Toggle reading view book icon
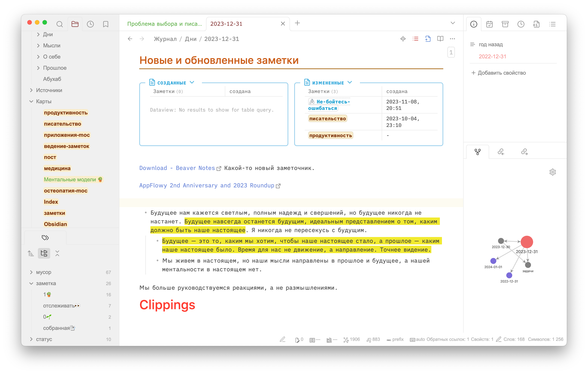 coord(440,39)
